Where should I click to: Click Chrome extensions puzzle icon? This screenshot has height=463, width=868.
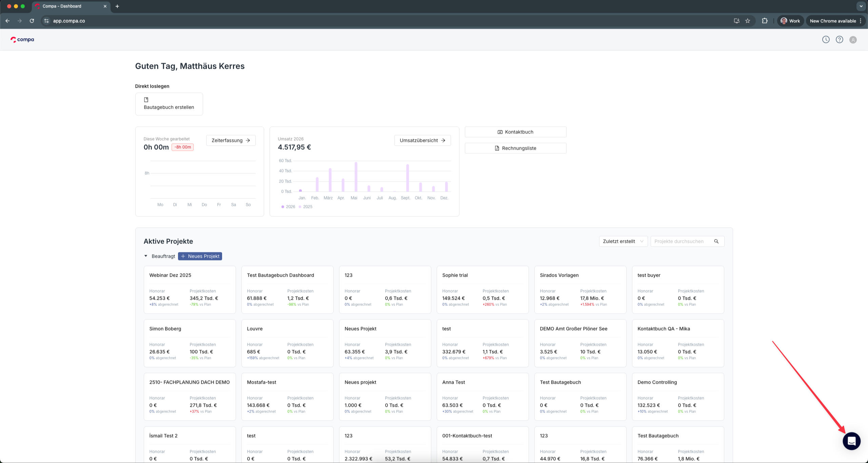(x=765, y=21)
